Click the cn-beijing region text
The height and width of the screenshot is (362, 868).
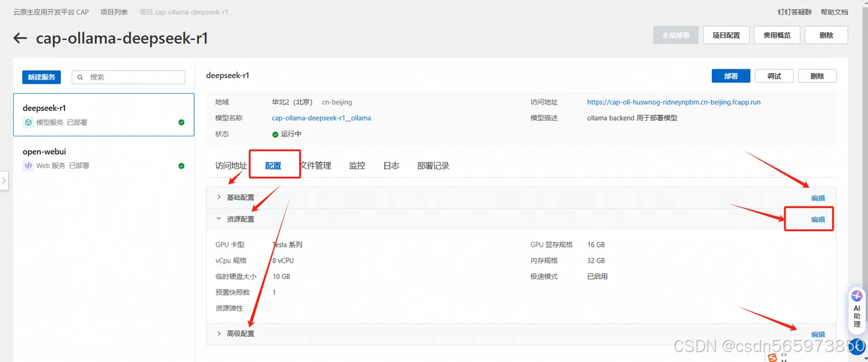pos(337,102)
